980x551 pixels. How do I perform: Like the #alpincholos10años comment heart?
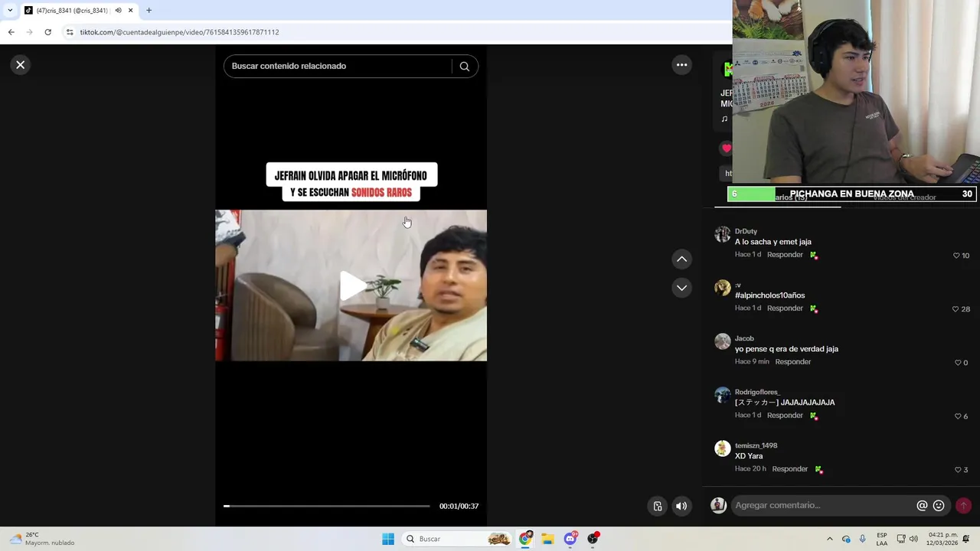[955, 309]
